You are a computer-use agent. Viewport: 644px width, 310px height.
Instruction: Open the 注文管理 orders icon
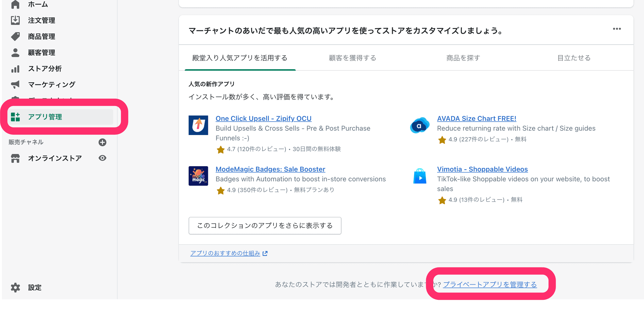click(15, 20)
